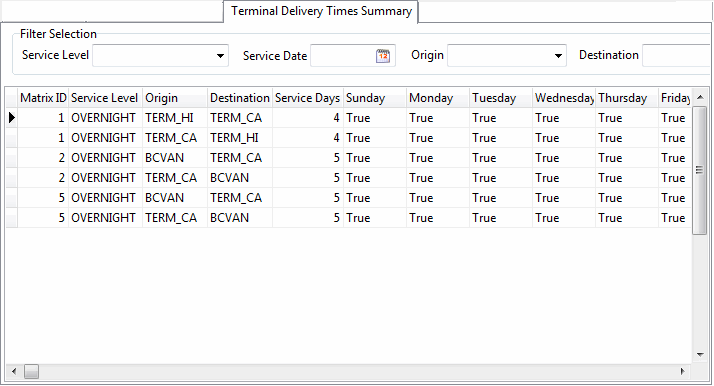Select the row header of the last row
Image resolution: width=714 pixels, height=386 pixels.
point(12,218)
